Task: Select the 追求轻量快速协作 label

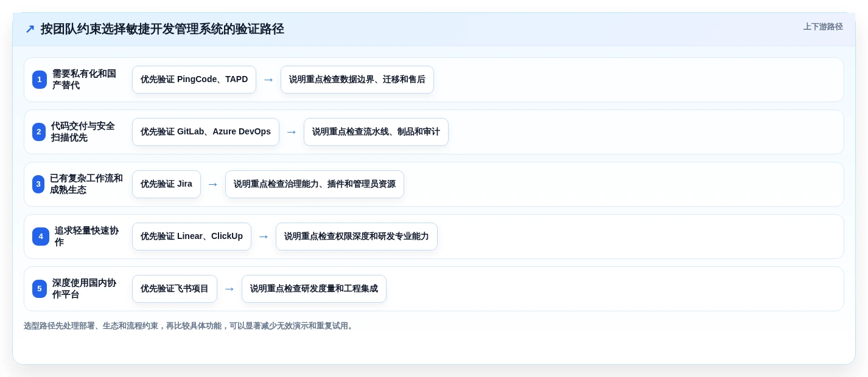Action: [x=86, y=237]
